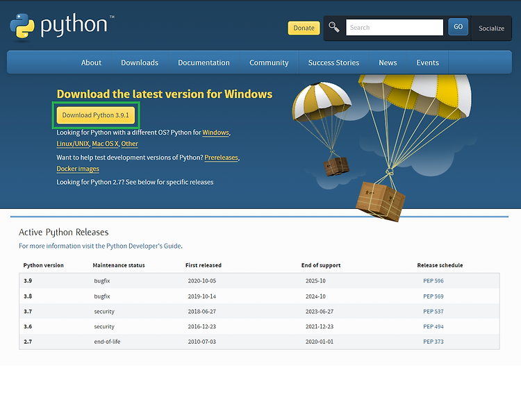Click the Maintenance status column header

tap(119, 265)
